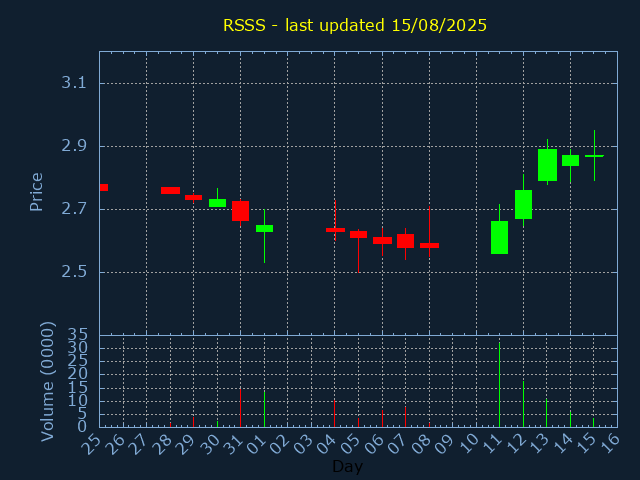Screen dimensions: 640x480
Task: Select the green doji candlestick for day 15
Action: (x=594, y=156)
